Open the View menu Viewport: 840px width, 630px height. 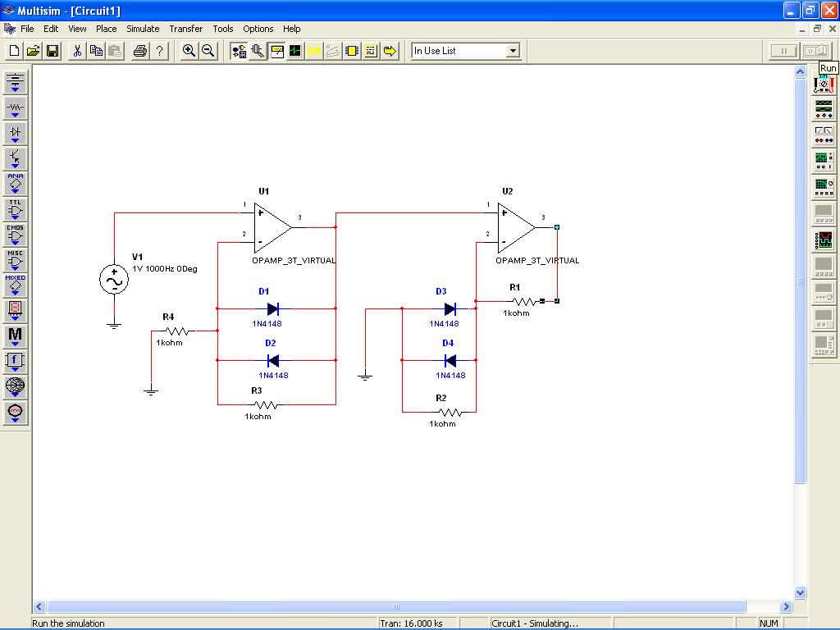[77, 29]
